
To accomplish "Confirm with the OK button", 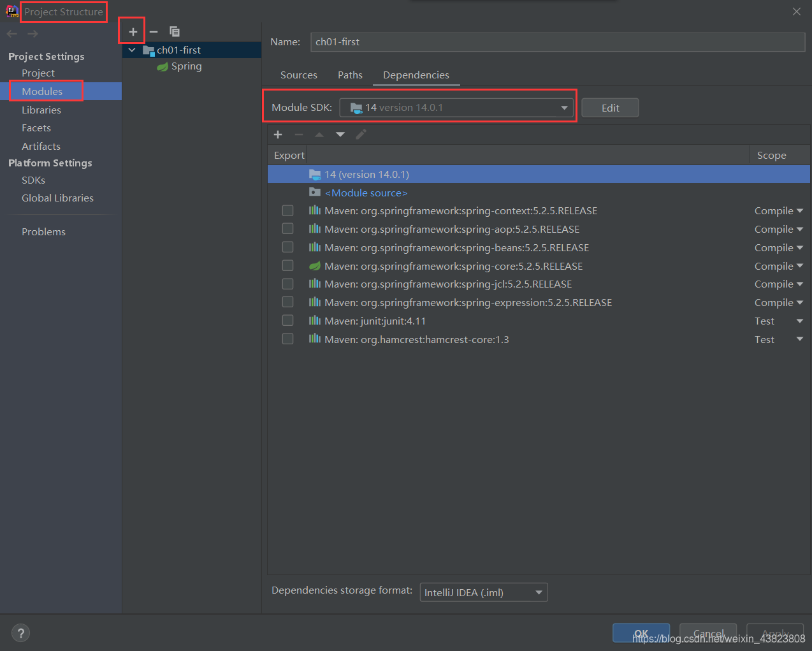I will 641,633.
